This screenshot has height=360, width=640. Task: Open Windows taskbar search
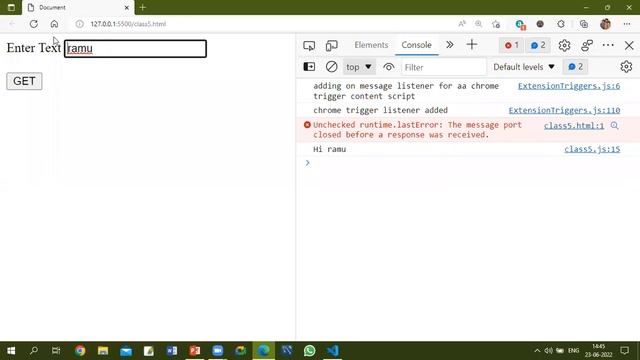tap(34, 351)
